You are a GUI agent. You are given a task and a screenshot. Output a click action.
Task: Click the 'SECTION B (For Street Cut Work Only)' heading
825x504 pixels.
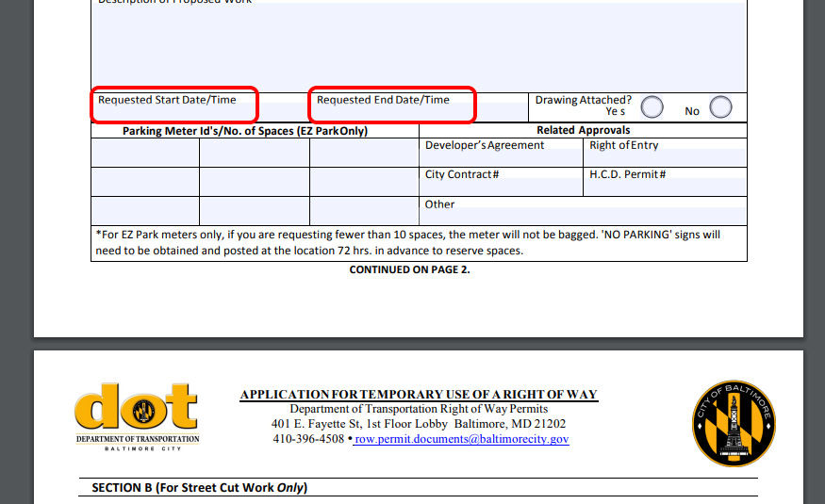pos(199,488)
